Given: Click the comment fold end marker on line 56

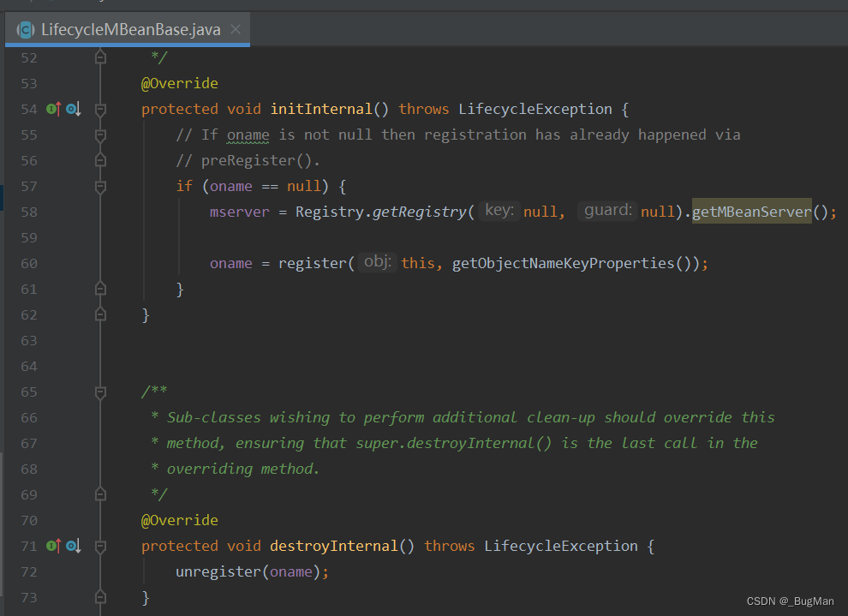Looking at the screenshot, I should pos(100,160).
